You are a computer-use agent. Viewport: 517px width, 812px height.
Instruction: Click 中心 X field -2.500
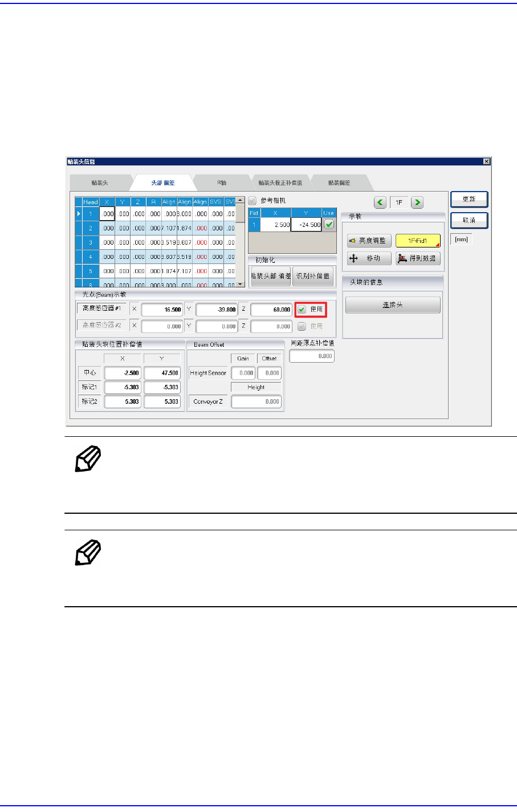[122, 373]
